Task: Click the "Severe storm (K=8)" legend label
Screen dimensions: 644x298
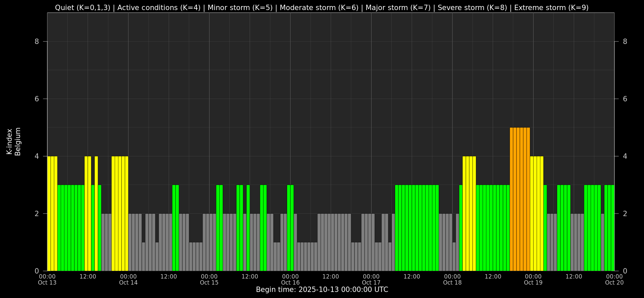Action: tap(472, 8)
